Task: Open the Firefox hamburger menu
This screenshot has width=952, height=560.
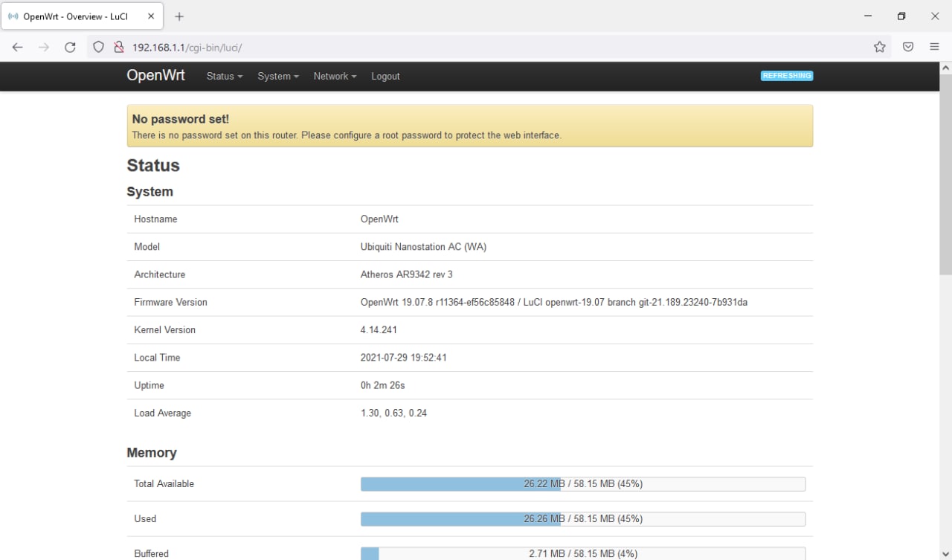Action: (x=935, y=47)
